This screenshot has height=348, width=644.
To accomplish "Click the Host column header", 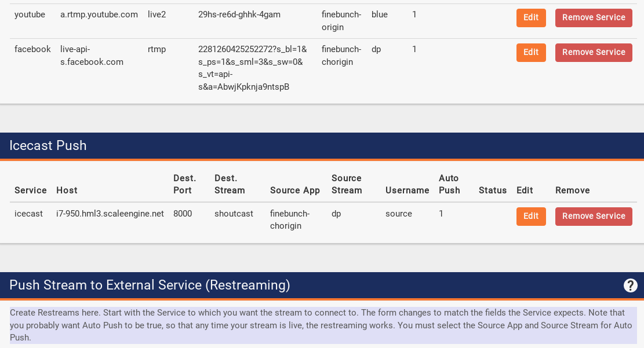I will point(67,191).
